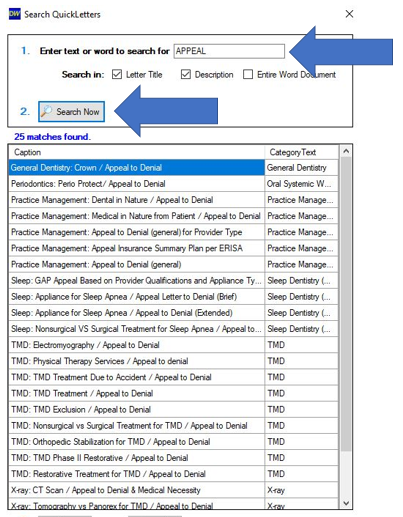This screenshot has width=403, height=517.
Task: Select Appeal Insurance Summary Plan per ERISA row
Action: pyautogui.click(x=137, y=248)
